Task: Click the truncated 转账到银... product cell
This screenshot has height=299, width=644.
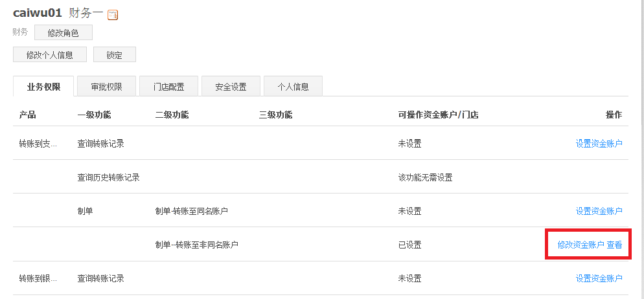Action: point(38,278)
